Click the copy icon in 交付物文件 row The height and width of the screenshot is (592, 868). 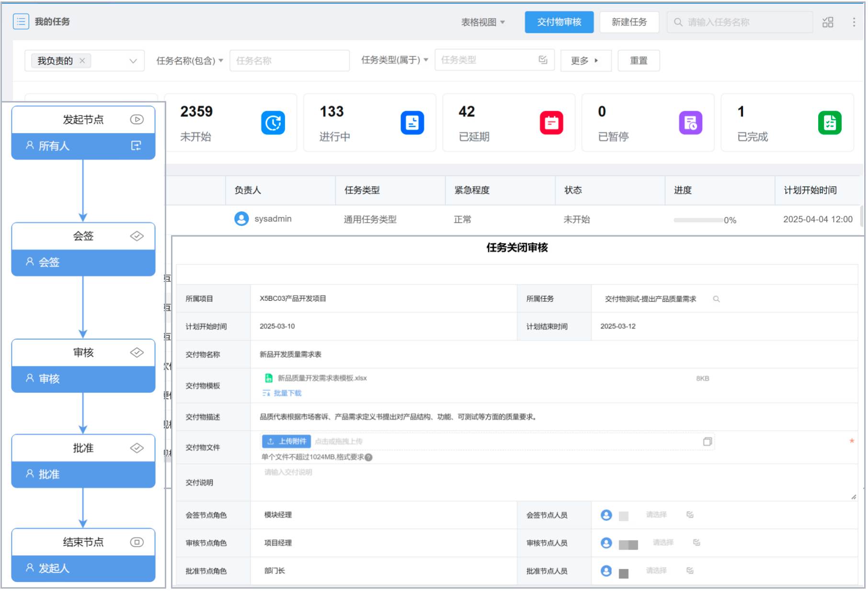click(708, 442)
